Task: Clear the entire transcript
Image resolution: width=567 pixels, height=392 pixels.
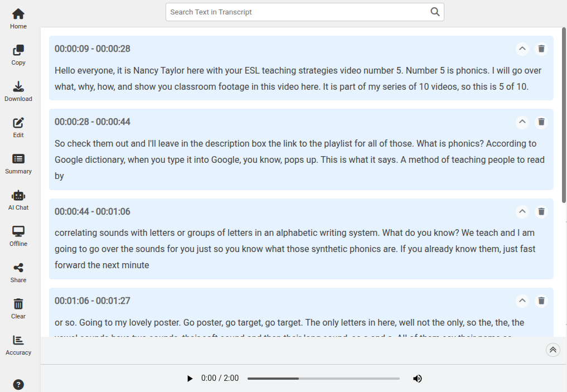Action: coord(18,307)
